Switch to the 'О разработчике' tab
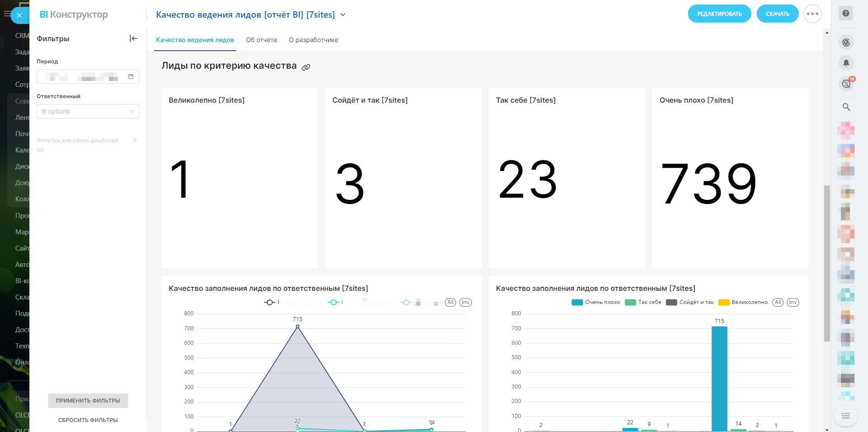868x432 pixels. [313, 40]
